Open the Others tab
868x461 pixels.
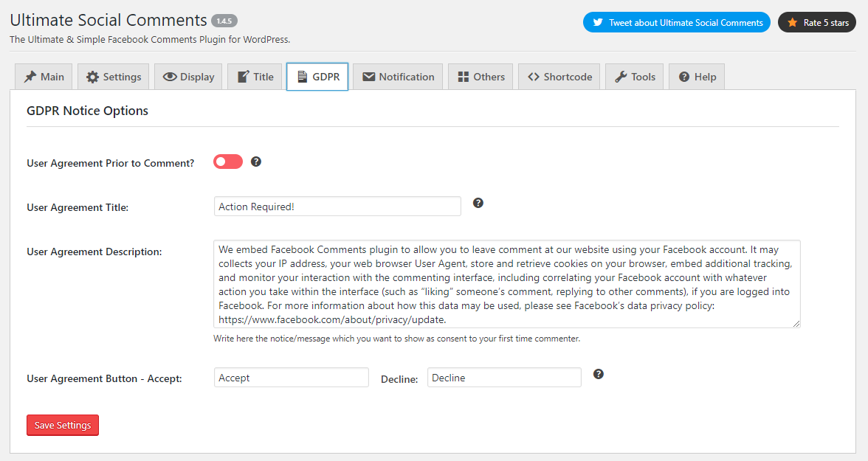tap(480, 77)
